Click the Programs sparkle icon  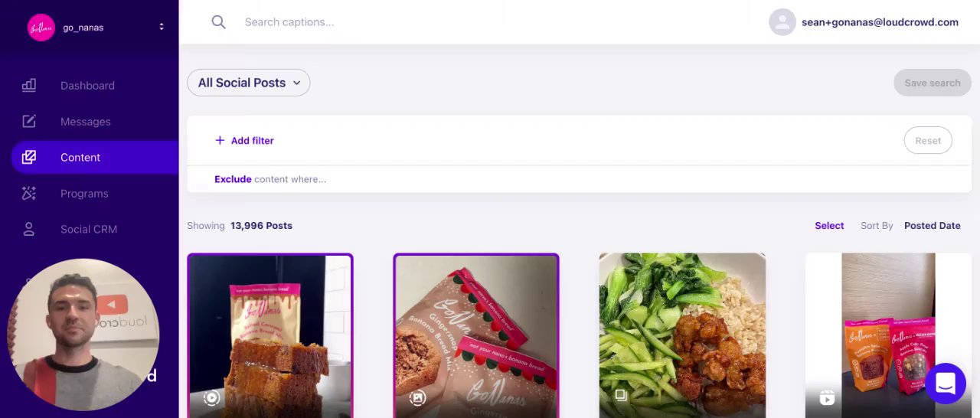point(29,194)
